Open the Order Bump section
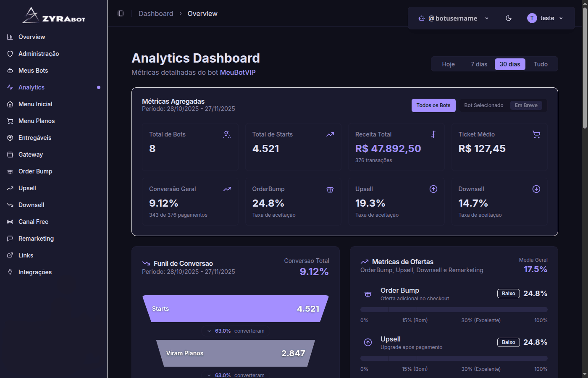The image size is (588, 378). coord(35,171)
